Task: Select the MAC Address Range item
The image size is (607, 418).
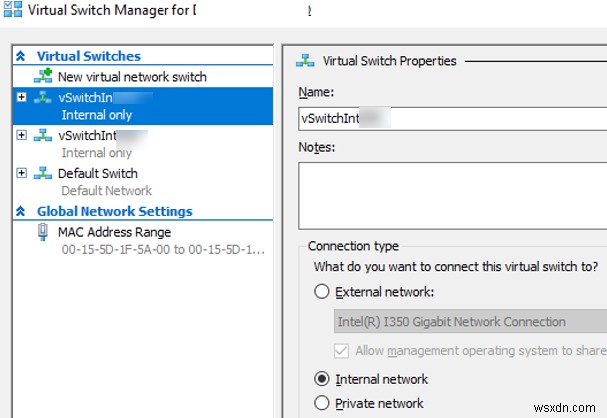Action: [x=114, y=232]
